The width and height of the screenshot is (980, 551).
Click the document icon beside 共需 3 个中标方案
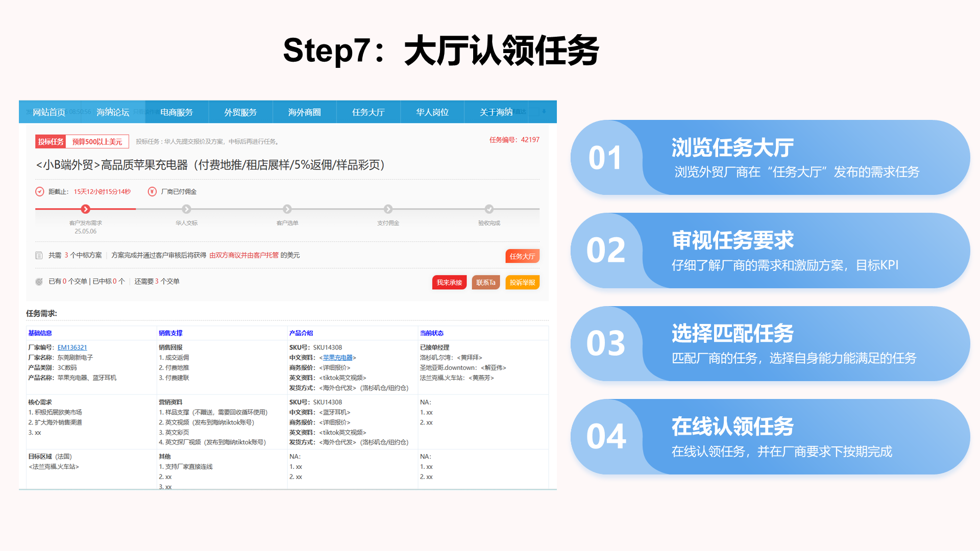coord(39,255)
